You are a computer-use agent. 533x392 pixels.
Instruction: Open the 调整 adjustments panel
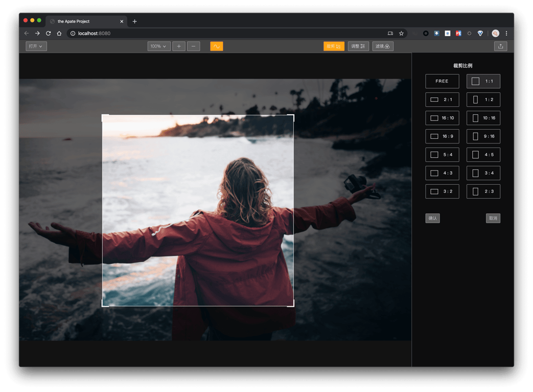358,46
